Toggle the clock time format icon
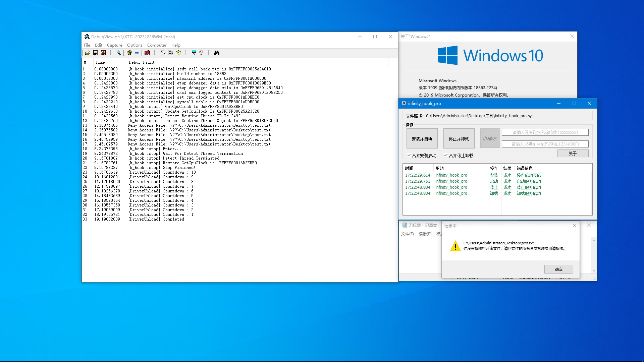 click(179, 53)
